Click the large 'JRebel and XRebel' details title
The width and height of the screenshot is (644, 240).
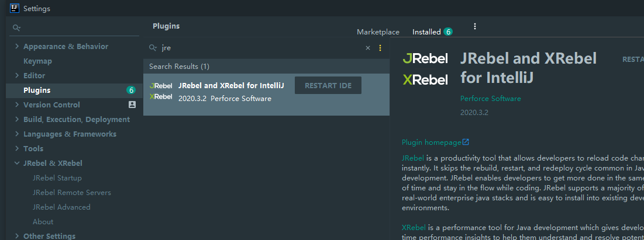[528, 68]
